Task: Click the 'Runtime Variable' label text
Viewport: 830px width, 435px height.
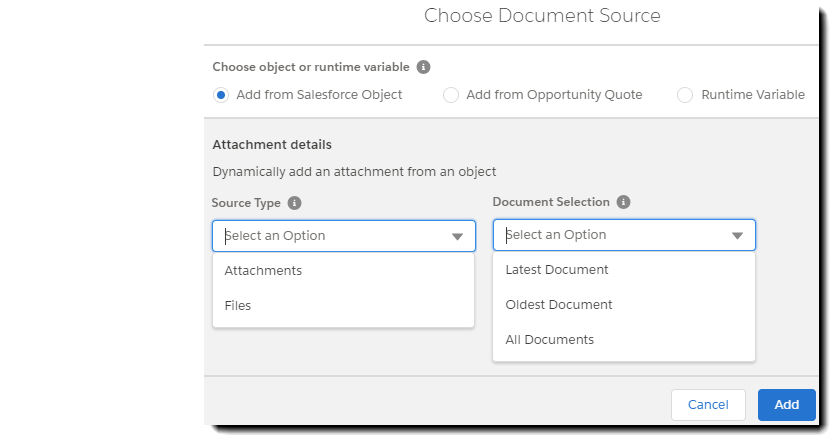Action: click(753, 95)
